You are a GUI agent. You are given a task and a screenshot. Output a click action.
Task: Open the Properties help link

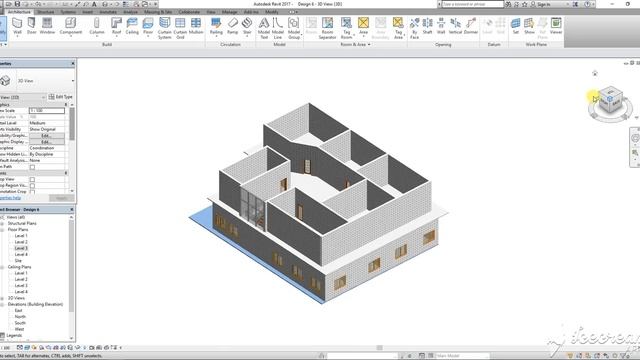(x=10, y=198)
